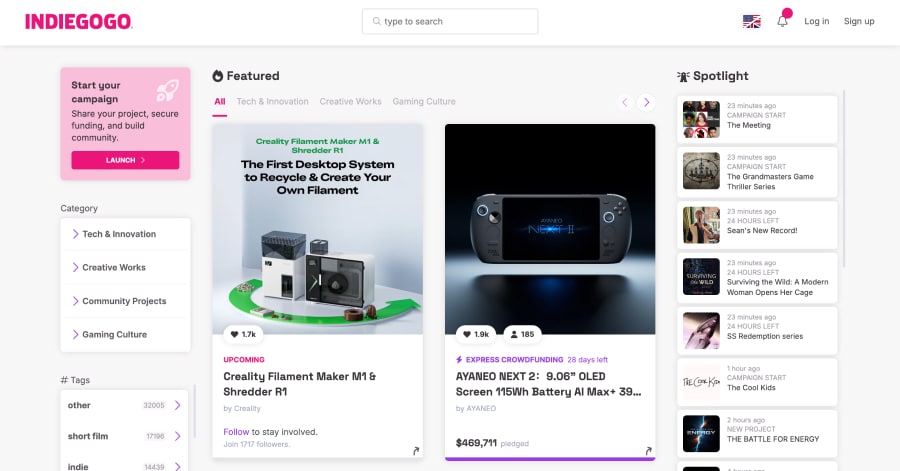The width and height of the screenshot is (900, 471).
Task: Open AYANEO NEXT II handheld image
Action: [550, 229]
